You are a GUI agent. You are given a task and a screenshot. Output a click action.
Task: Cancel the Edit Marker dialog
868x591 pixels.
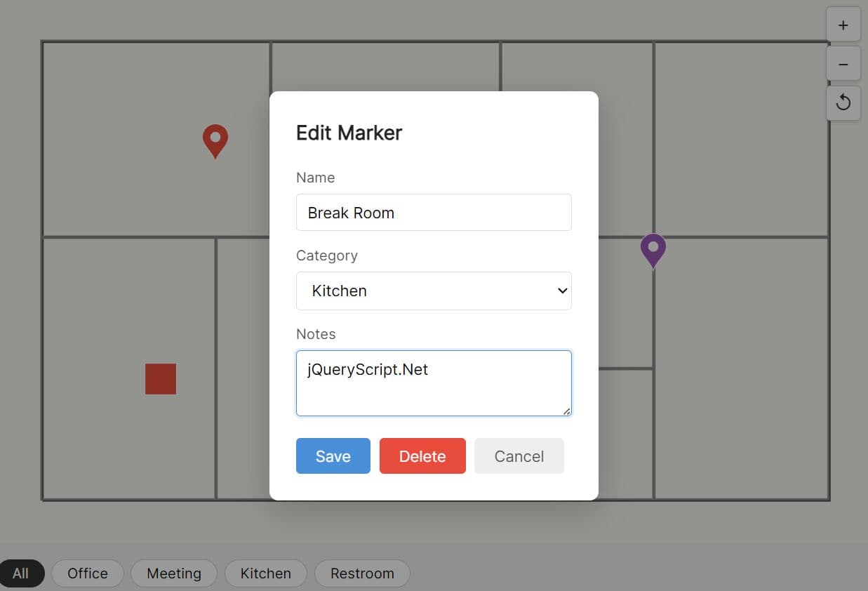[519, 456]
